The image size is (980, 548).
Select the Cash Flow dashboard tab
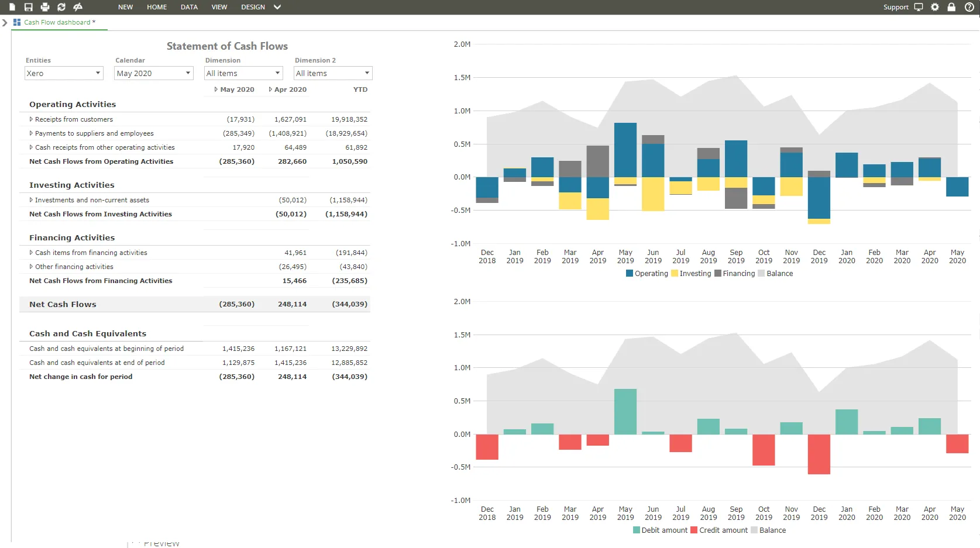pyautogui.click(x=57, y=22)
